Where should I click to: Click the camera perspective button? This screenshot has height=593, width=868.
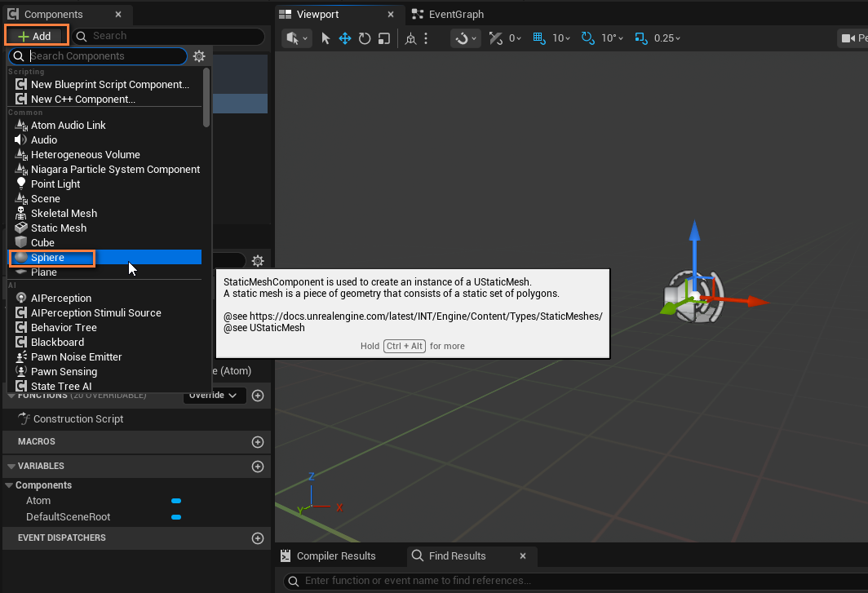pos(852,38)
